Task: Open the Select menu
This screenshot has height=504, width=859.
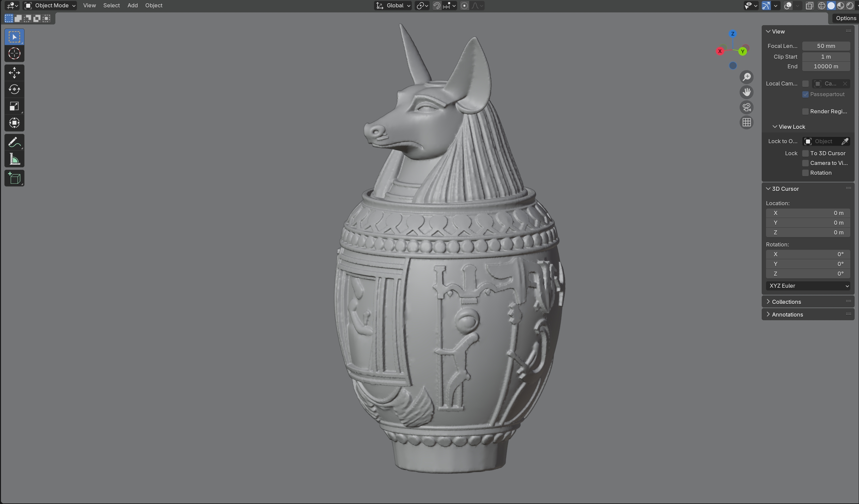Action: coord(111,5)
